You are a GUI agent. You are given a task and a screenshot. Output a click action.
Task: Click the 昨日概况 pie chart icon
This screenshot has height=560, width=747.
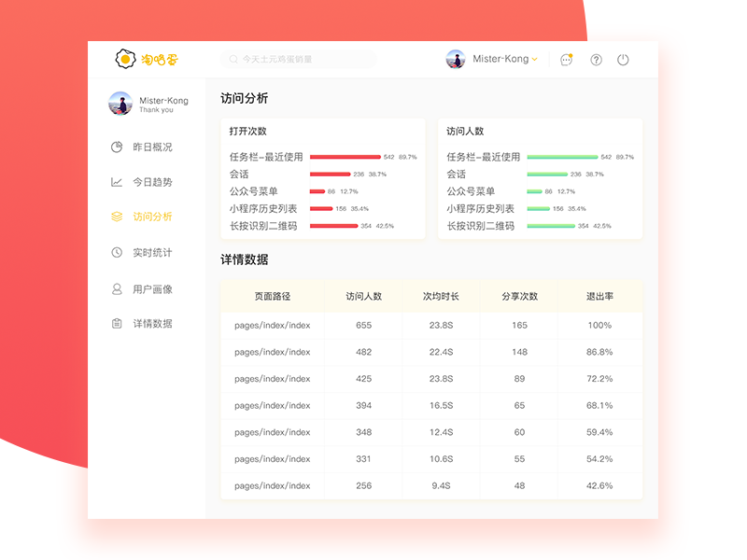point(117,147)
